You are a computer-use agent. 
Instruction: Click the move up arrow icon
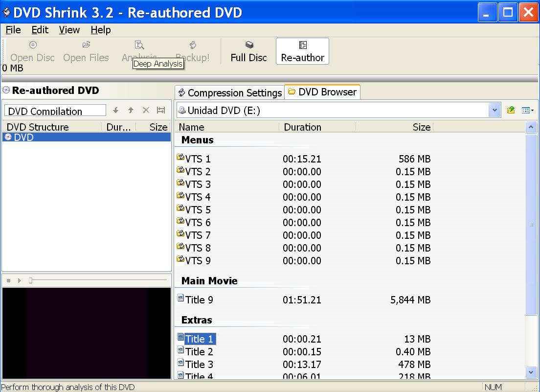[x=131, y=110]
